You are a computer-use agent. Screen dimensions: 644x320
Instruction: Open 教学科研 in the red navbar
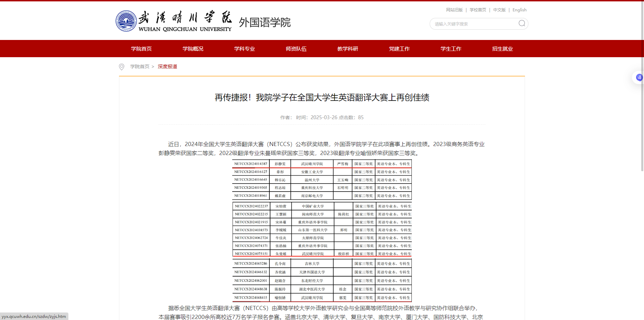(348, 49)
